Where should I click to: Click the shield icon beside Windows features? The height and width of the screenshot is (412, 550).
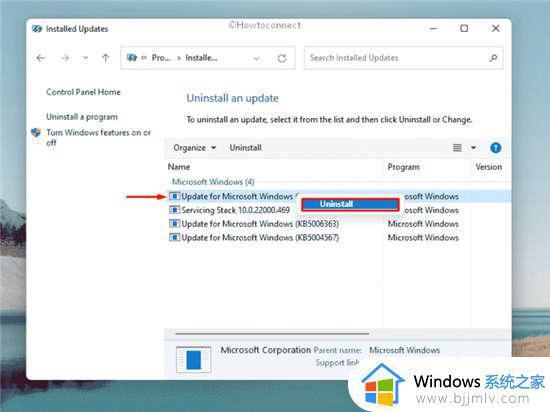(36, 133)
